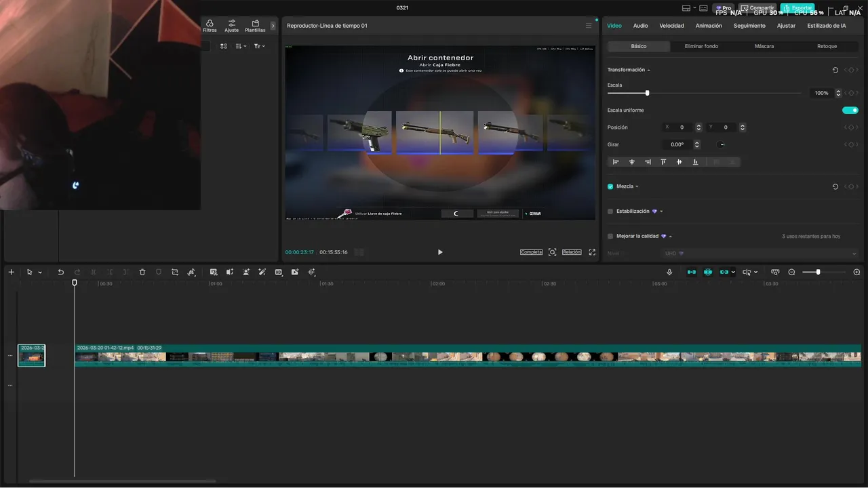Viewport: 868px width, 488px height.
Task: Delete the selected clip
Action: (142, 272)
